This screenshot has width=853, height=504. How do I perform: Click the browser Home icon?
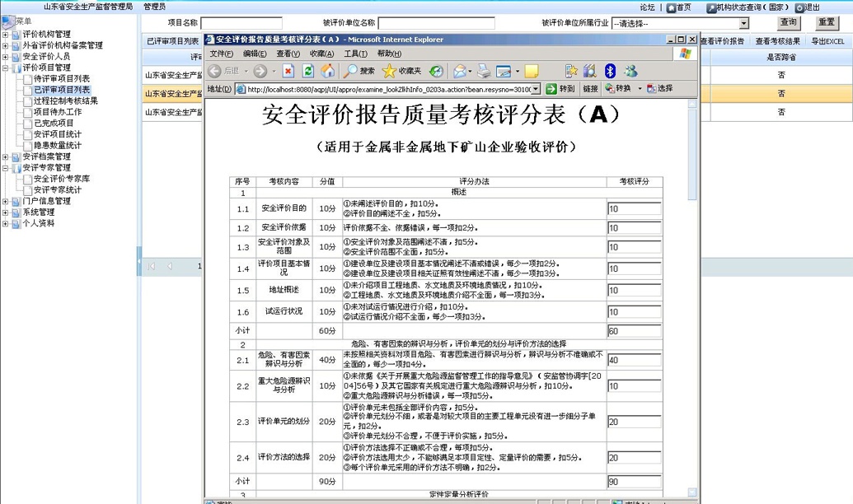coord(328,71)
